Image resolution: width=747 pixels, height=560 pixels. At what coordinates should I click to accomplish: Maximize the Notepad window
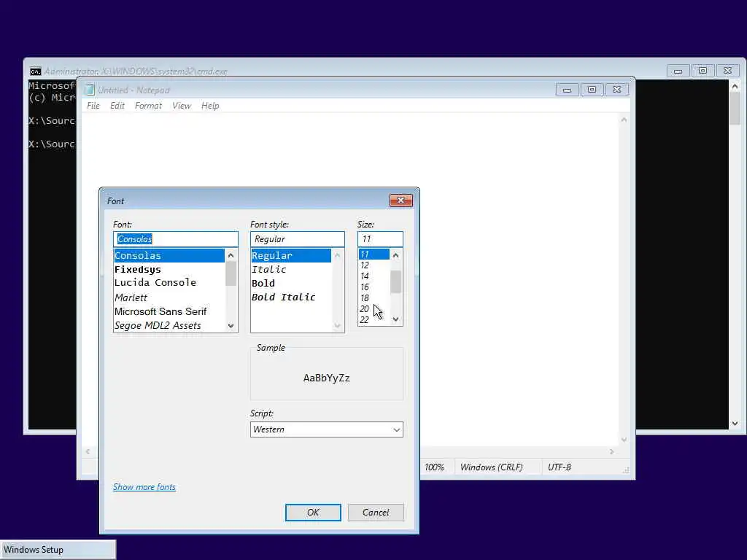[592, 90]
